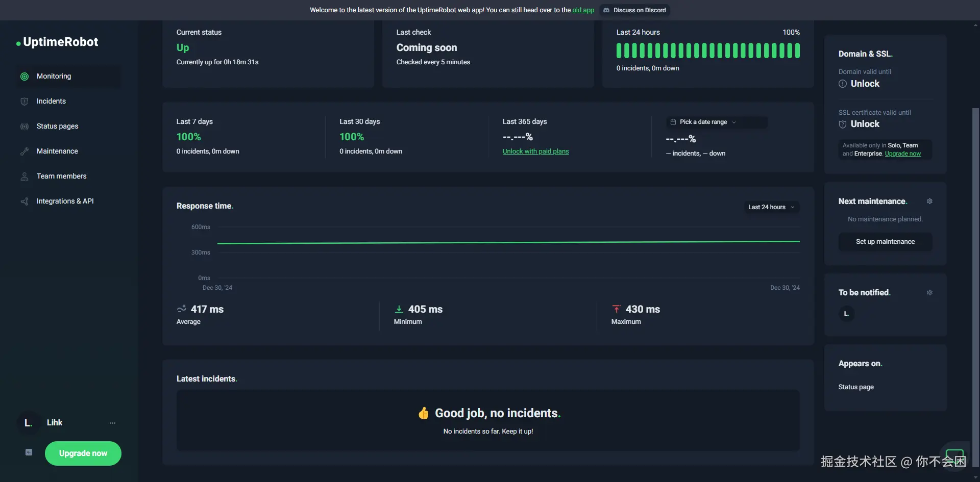Click the Integrations & API share icon
Viewport: 980px width, 482px height.
[24, 201]
